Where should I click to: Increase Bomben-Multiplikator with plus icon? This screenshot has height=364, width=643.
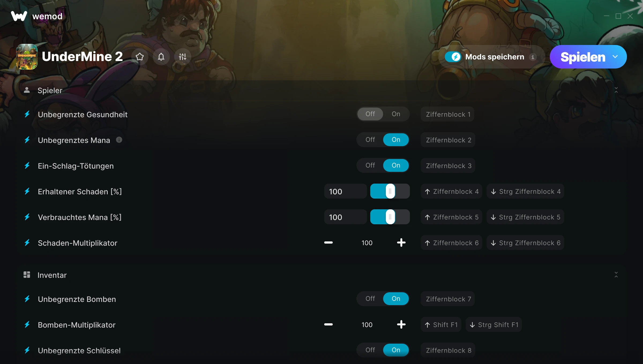pyautogui.click(x=401, y=325)
